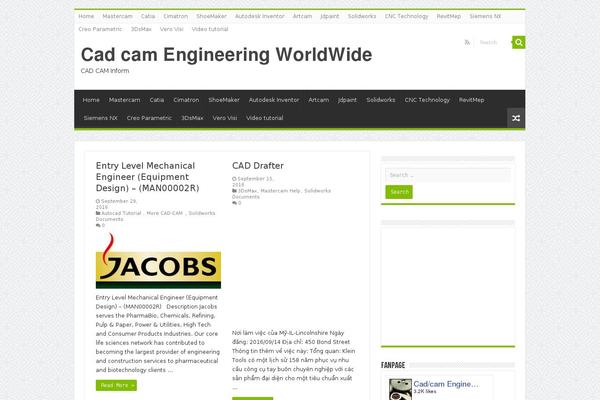Open Mastercam Help category under CAD Drafter

coord(280,191)
